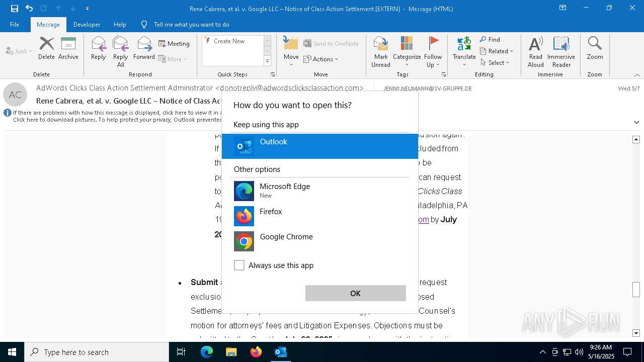Open the Categorize color menu
The image size is (644, 362).
[407, 51]
